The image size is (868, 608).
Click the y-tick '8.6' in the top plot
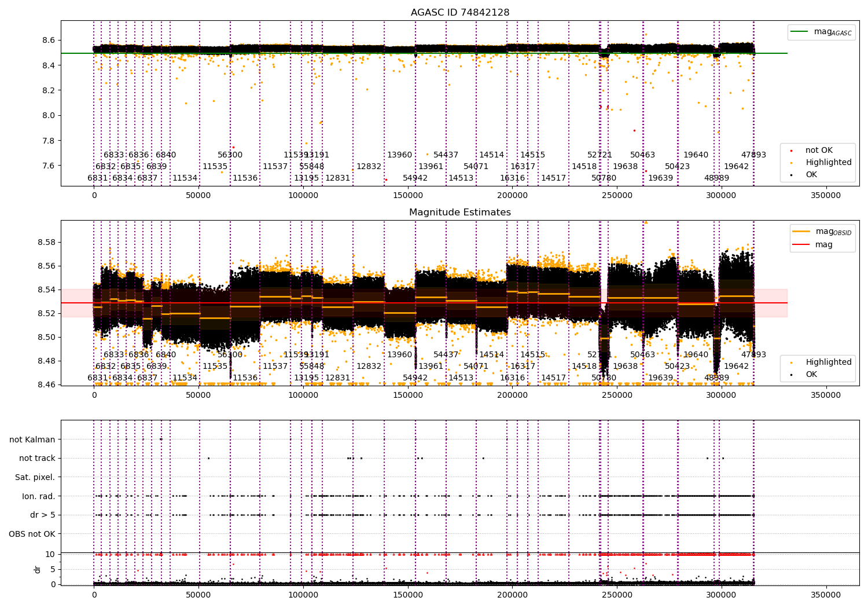pyautogui.click(x=49, y=41)
